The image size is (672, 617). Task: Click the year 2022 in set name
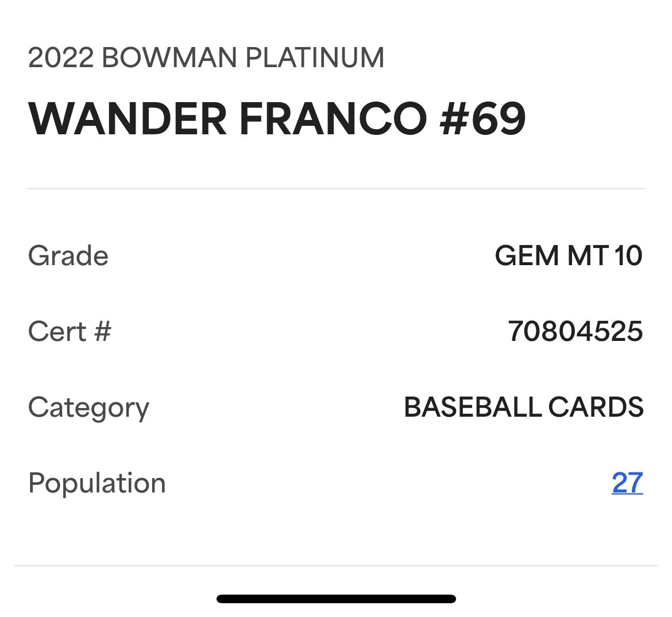61,57
